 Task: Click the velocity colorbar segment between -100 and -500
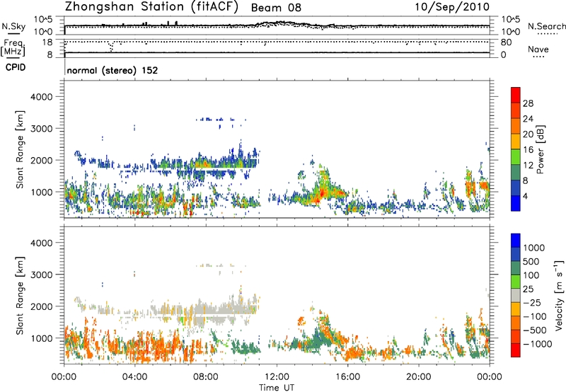[x=516, y=323]
